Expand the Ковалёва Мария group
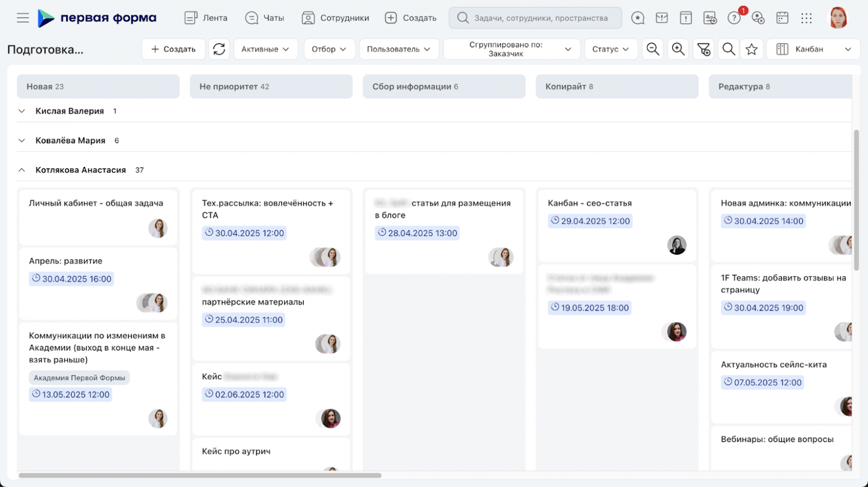Screen dimensions: 868x487 pyautogui.click(x=22, y=140)
